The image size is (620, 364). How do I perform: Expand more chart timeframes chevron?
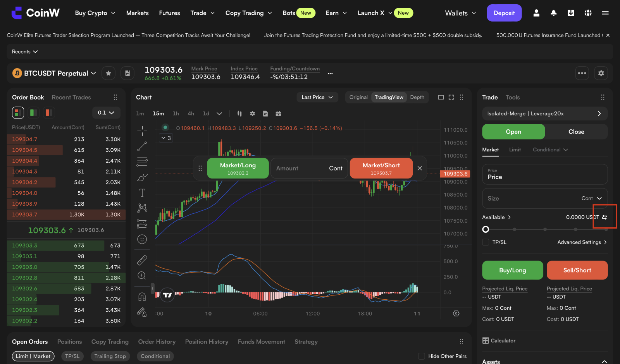point(219,113)
